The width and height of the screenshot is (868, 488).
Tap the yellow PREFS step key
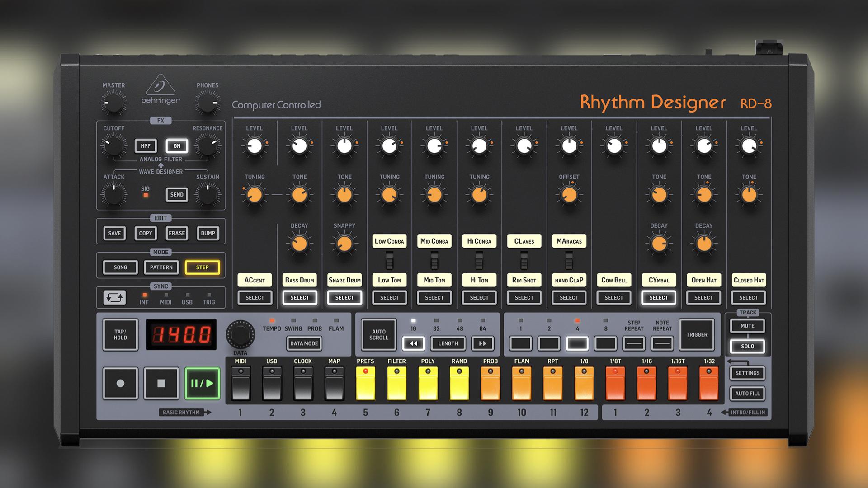(x=365, y=384)
